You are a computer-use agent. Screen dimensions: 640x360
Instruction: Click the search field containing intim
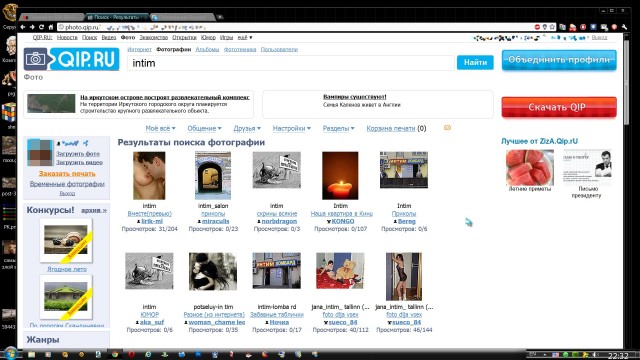pyautogui.click(x=291, y=63)
